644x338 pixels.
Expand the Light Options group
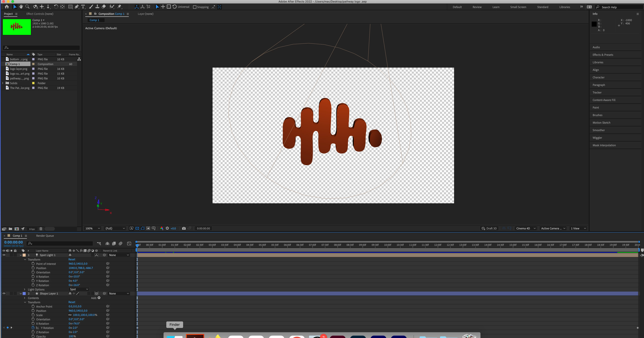pos(25,289)
